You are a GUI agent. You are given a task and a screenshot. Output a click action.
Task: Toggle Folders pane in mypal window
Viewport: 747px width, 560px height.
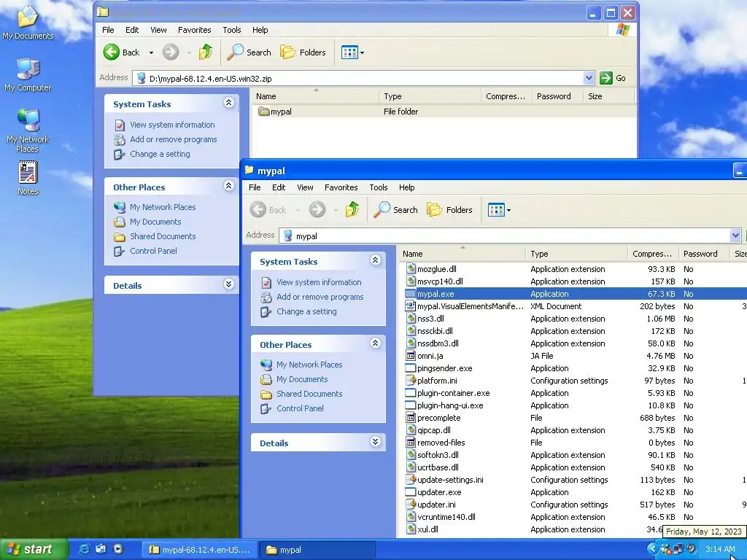click(x=449, y=209)
